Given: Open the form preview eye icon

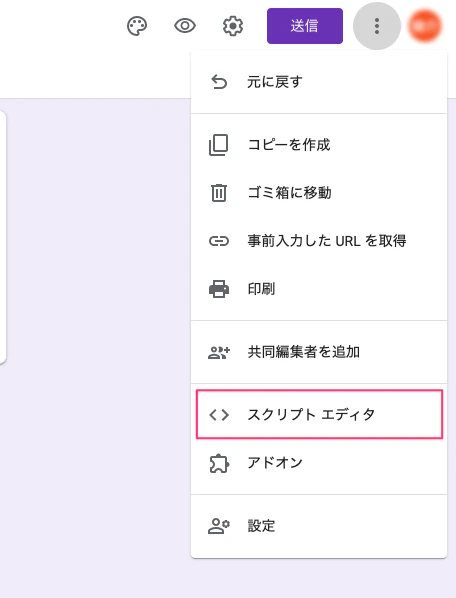Looking at the screenshot, I should pos(185,26).
